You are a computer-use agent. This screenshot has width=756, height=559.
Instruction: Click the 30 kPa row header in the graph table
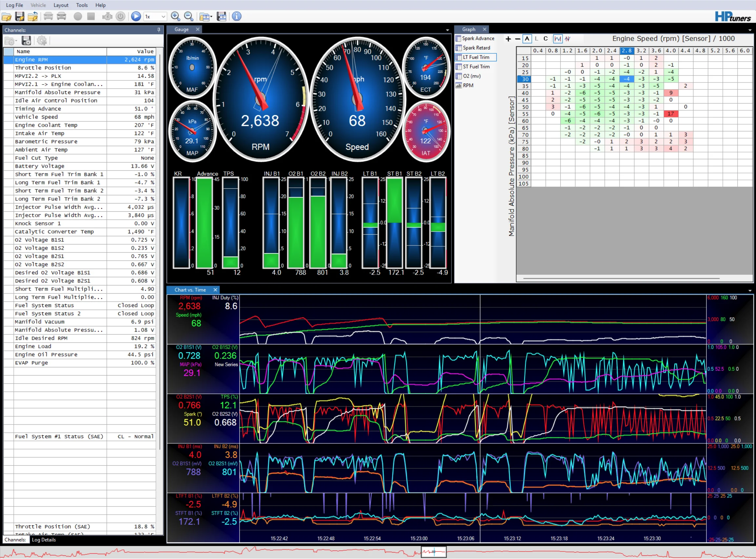[525, 79]
